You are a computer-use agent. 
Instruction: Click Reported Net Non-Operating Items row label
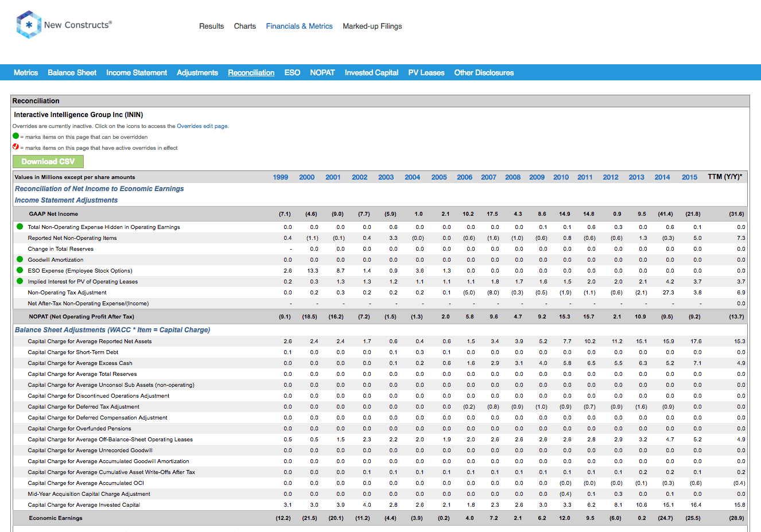click(72, 238)
